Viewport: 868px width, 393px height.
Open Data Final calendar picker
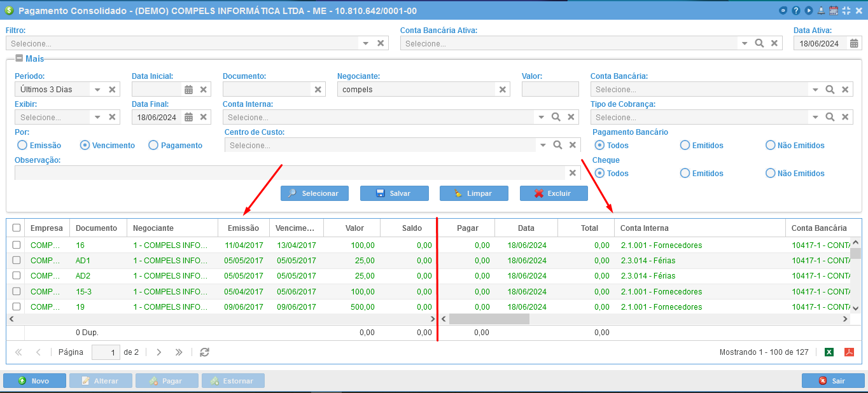[x=188, y=117]
